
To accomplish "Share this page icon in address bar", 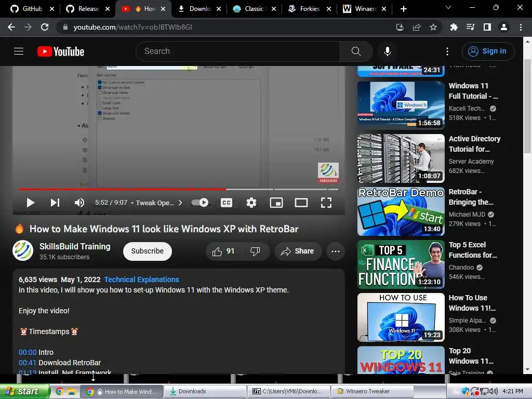I will [417, 27].
